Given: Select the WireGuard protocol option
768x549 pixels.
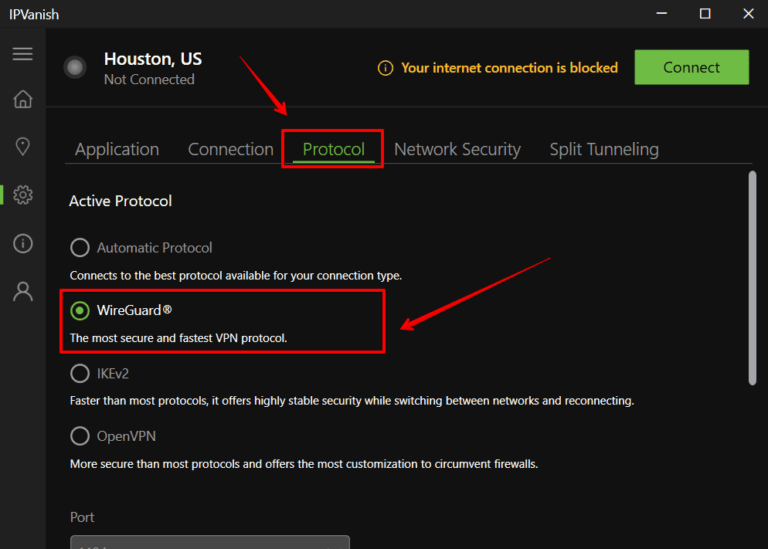Looking at the screenshot, I should click(x=80, y=311).
